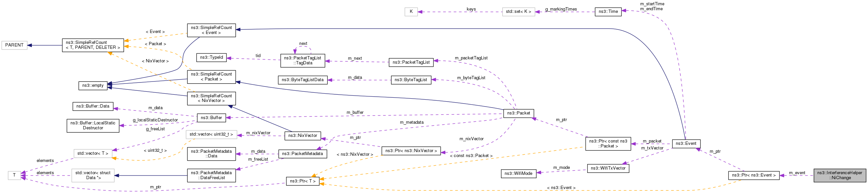Select the T template node
868x193 pixels.
click(x=14, y=176)
